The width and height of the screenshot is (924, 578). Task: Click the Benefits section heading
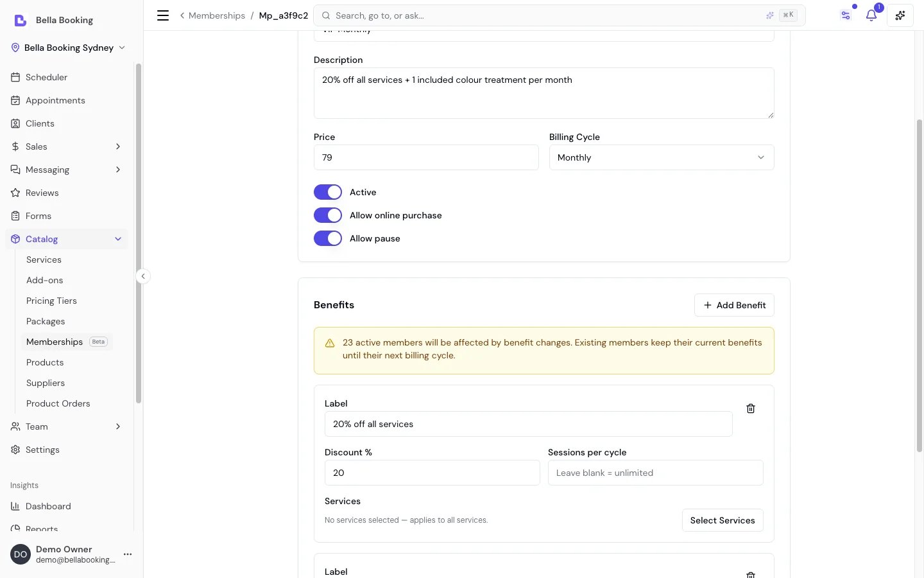click(x=334, y=305)
